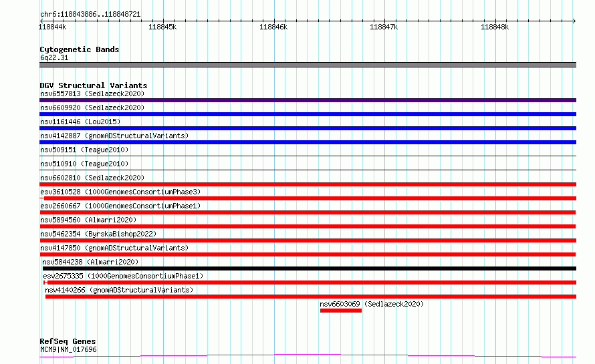Open the nsv6609920 (Sedlazeck2020) label
This screenshot has height=364, width=595.
[92, 108]
